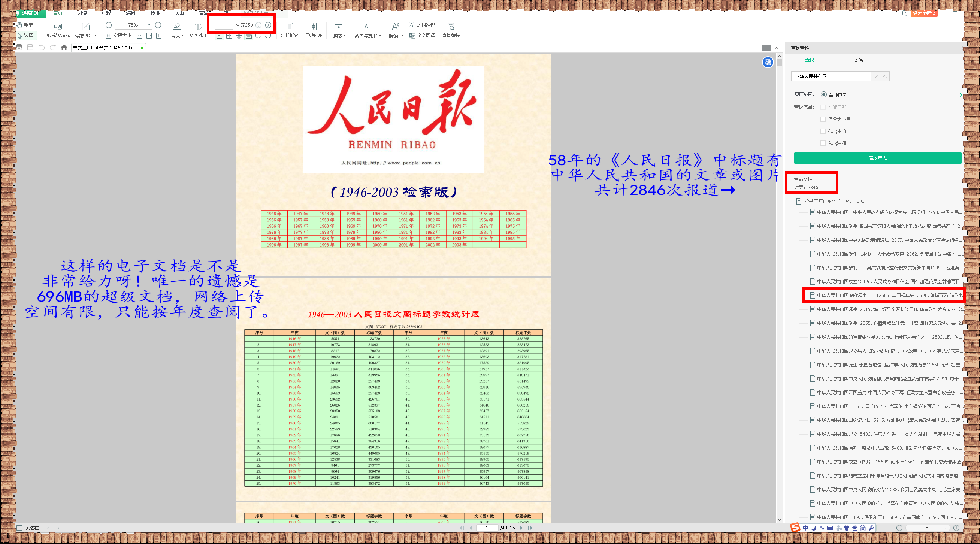Click the zoom in plus icon in toolbar
980x544 pixels.
coord(158,25)
